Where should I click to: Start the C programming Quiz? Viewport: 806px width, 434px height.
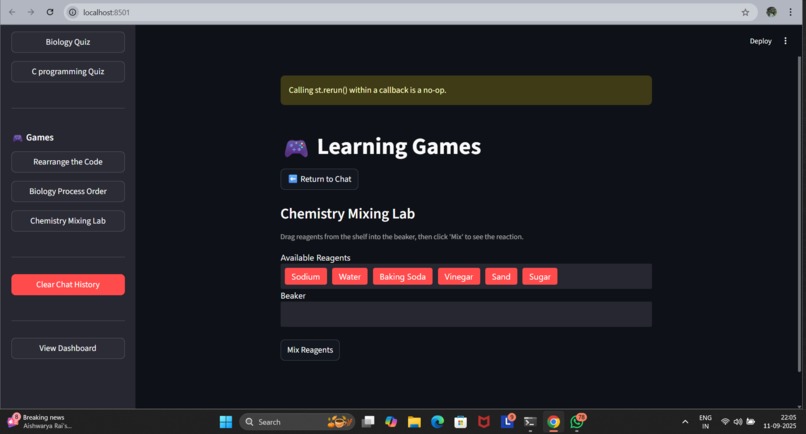click(x=68, y=71)
